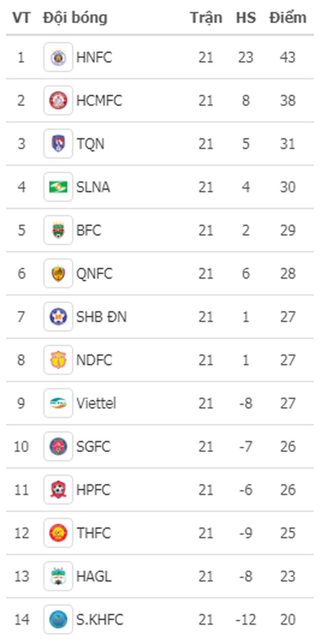Select the Trận column header
This screenshot has width=321, height=644.
pyautogui.click(x=206, y=18)
